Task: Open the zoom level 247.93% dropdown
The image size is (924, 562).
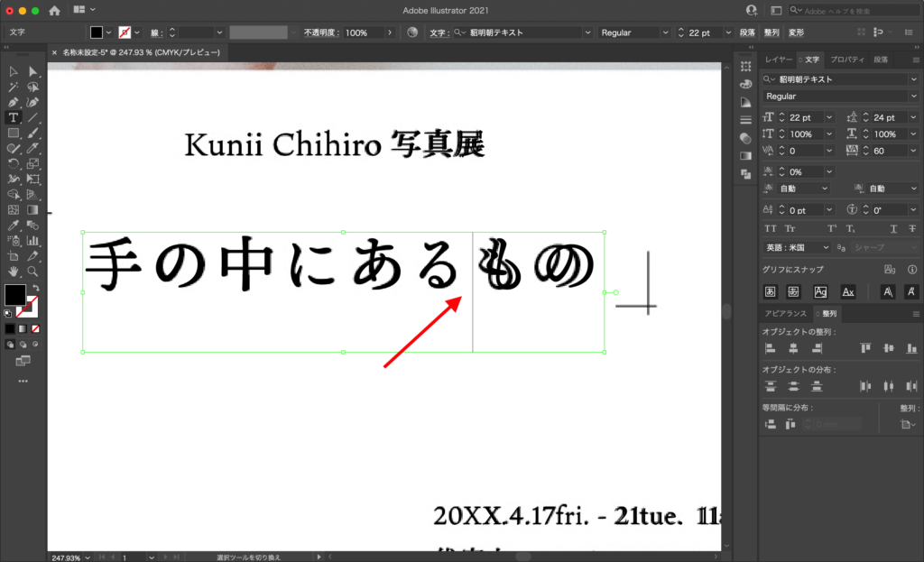Action: 88,557
